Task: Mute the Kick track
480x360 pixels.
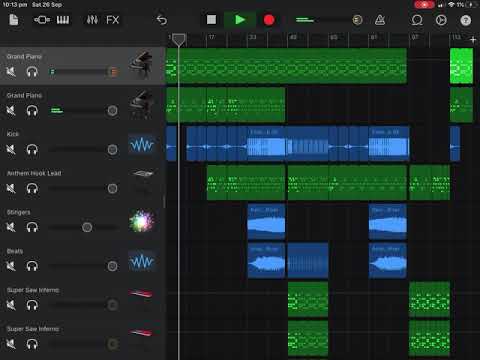Action: (x=11, y=149)
